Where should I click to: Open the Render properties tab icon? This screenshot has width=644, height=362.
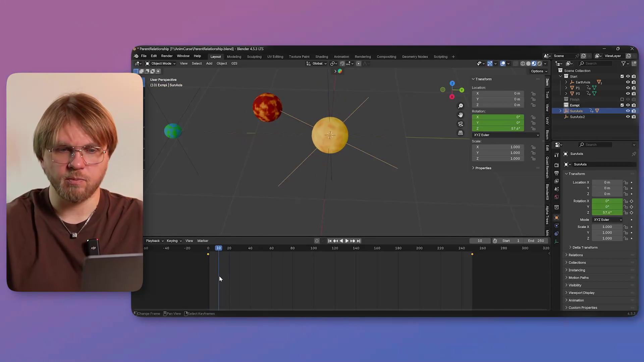(556, 165)
